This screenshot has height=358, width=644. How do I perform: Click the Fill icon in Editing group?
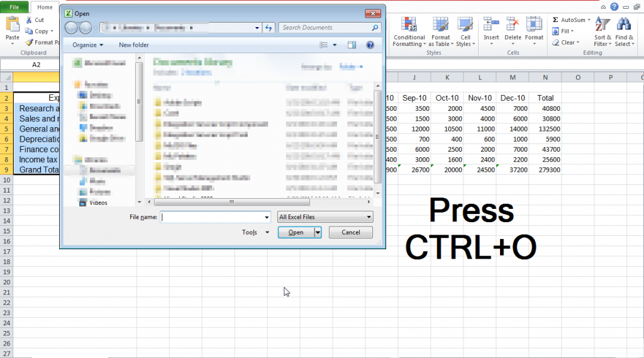coord(555,31)
